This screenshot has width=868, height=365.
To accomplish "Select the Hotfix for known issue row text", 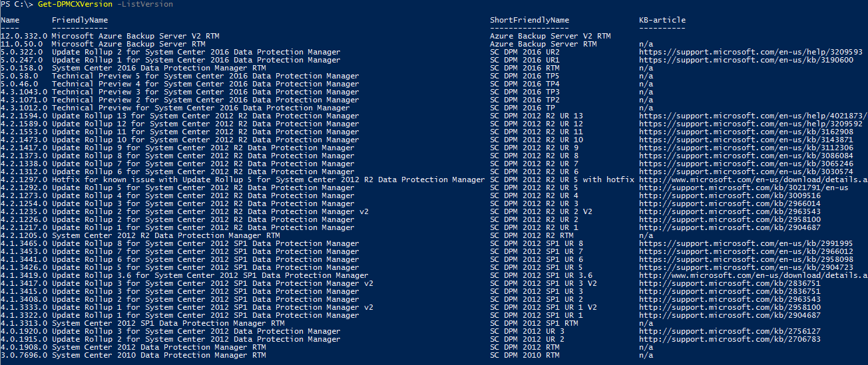I will (268, 180).
